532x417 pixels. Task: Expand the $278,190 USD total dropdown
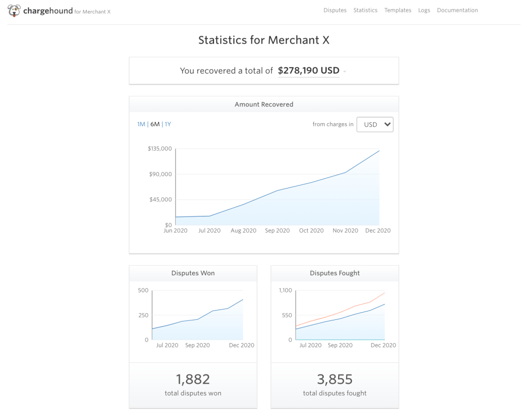[309, 71]
